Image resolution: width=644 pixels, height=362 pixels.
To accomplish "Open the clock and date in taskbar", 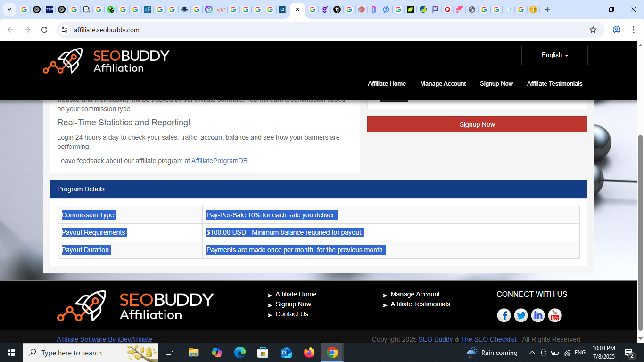I will [604, 353].
